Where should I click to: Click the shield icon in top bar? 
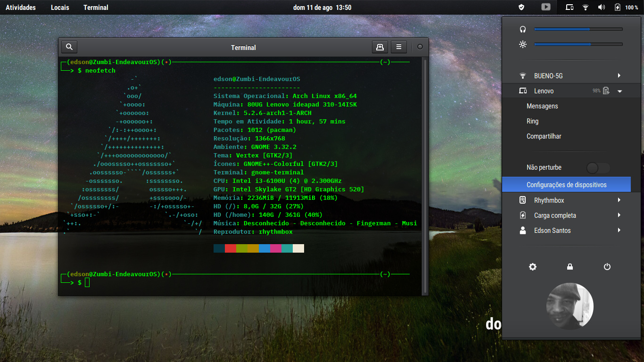click(x=521, y=7)
